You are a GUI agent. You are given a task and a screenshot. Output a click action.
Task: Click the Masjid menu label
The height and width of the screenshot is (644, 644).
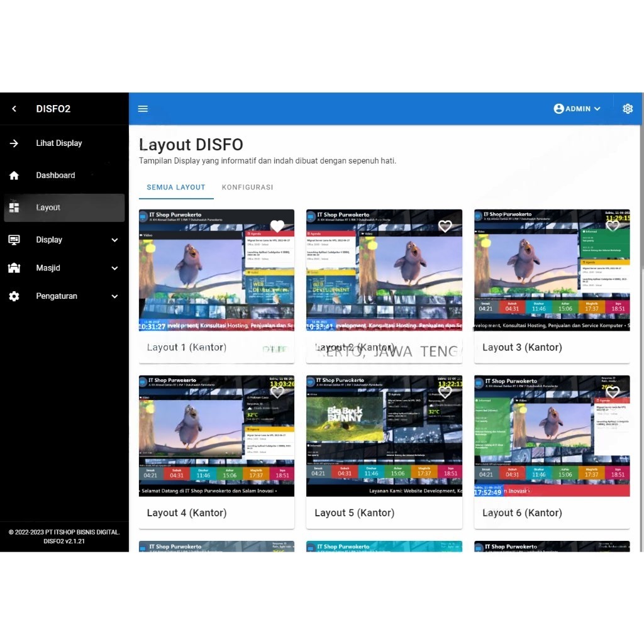click(48, 268)
